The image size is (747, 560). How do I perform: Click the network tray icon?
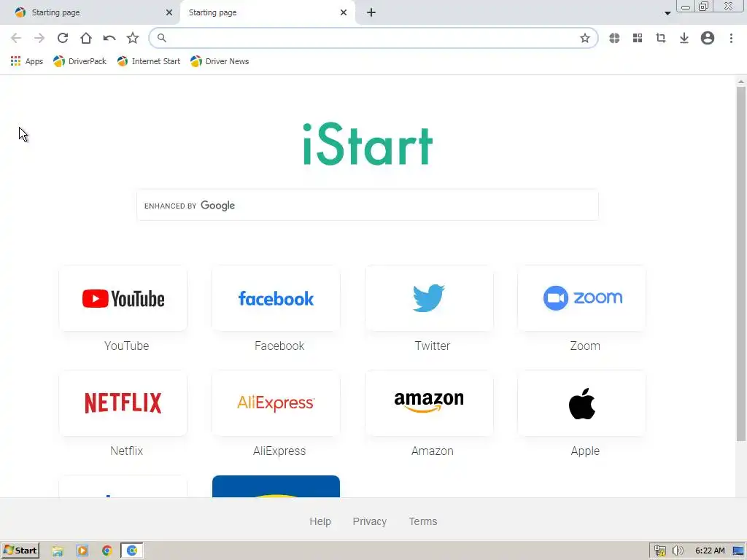[x=659, y=551]
